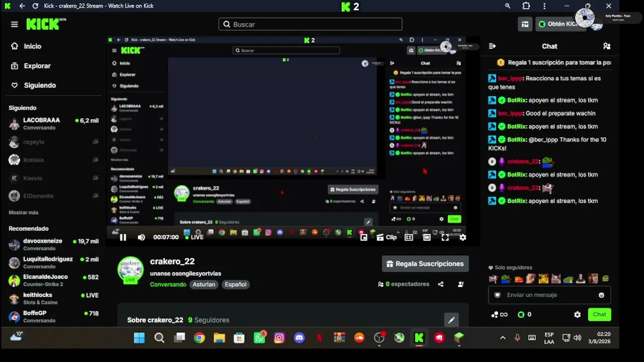Open the browser extensions puzzle icon
644x362 pixels.
click(x=526, y=6)
